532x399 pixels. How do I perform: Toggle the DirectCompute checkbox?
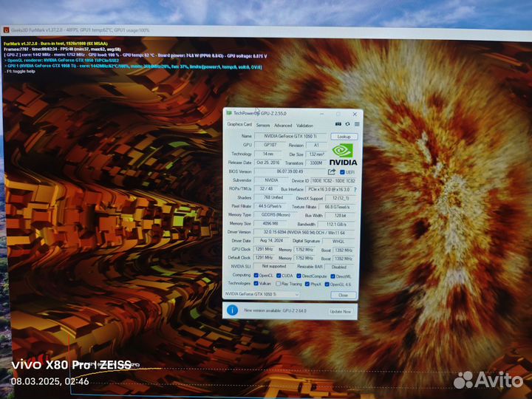[299, 276]
